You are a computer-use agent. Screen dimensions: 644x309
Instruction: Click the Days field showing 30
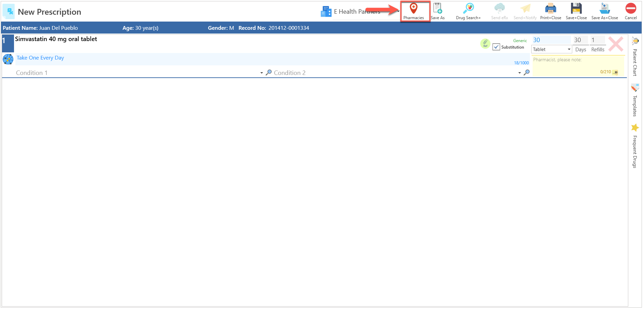point(581,40)
